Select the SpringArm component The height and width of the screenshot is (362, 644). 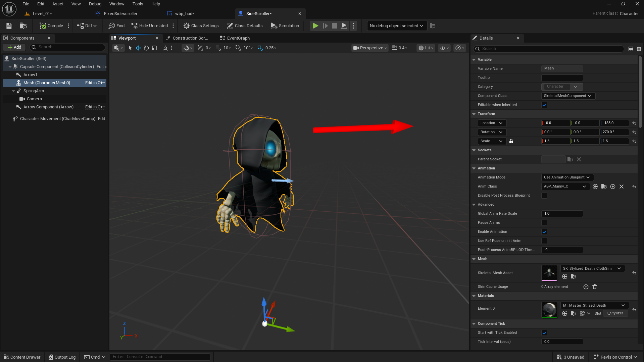pos(34,91)
